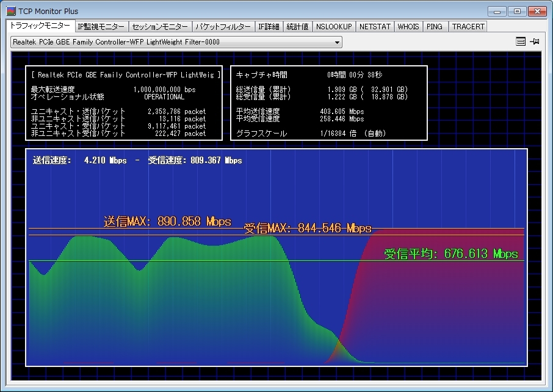
Task: Open the セッションモニター tab
Action: 160,27
